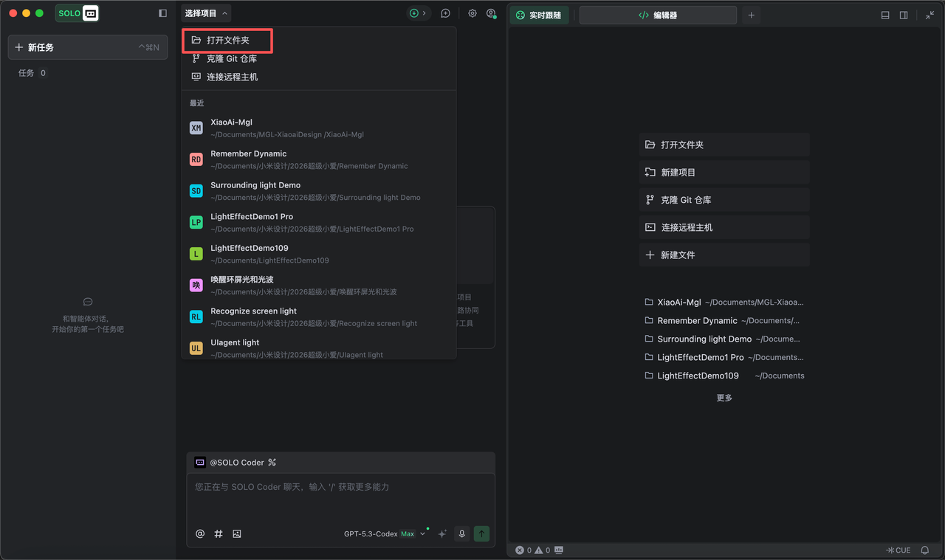Open 唤醒环屏光和光波 project from dropdown
945x560 pixels.
(319, 286)
